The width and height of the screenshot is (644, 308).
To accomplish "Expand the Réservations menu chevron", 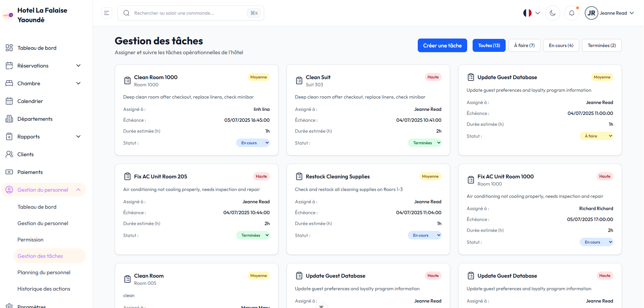I will pyautogui.click(x=78, y=66).
